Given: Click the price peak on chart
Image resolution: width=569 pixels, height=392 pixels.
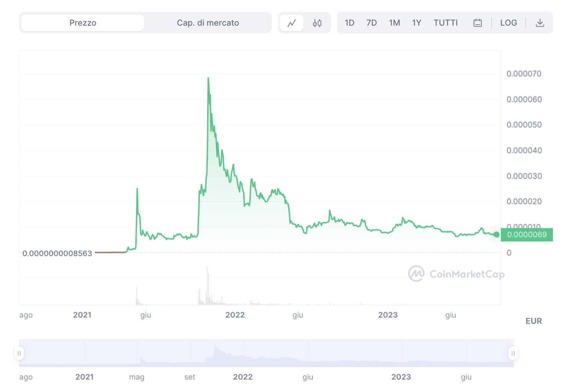Looking at the screenshot, I should click(x=208, y=78).
